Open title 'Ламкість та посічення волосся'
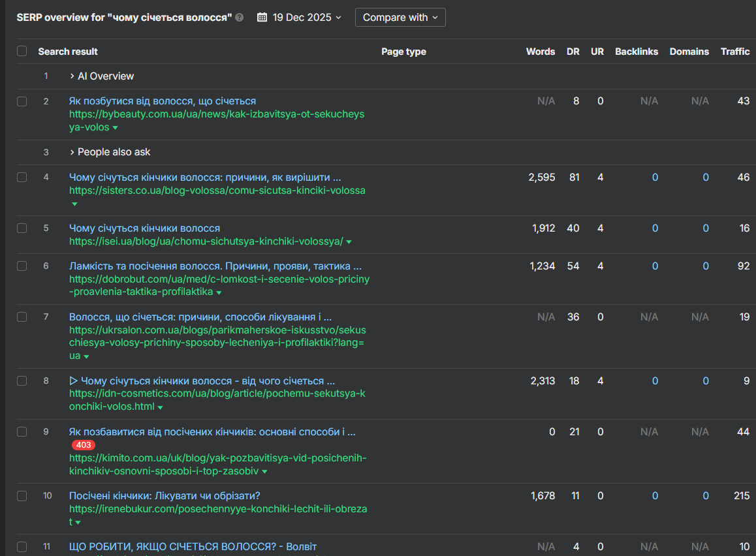This screenshot has height=556, width=756. (x=215, y=266)
